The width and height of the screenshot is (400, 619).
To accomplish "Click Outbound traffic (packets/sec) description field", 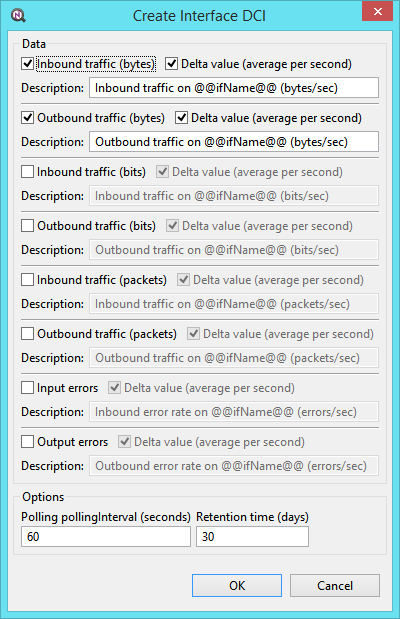I will point(234,358).
